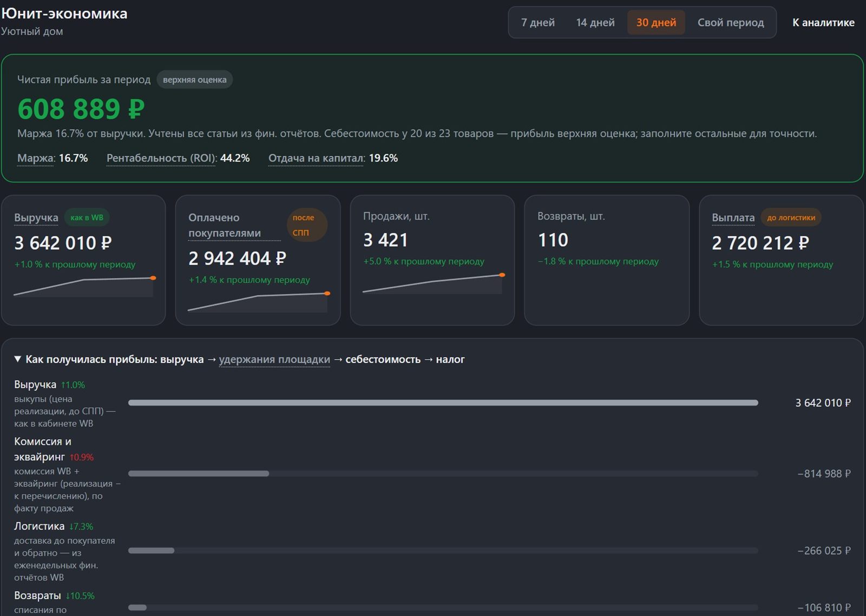The width and height of the screenshot is (866, 616).
Task: Go back via К аналитике link
Action: tap(823, 23)
